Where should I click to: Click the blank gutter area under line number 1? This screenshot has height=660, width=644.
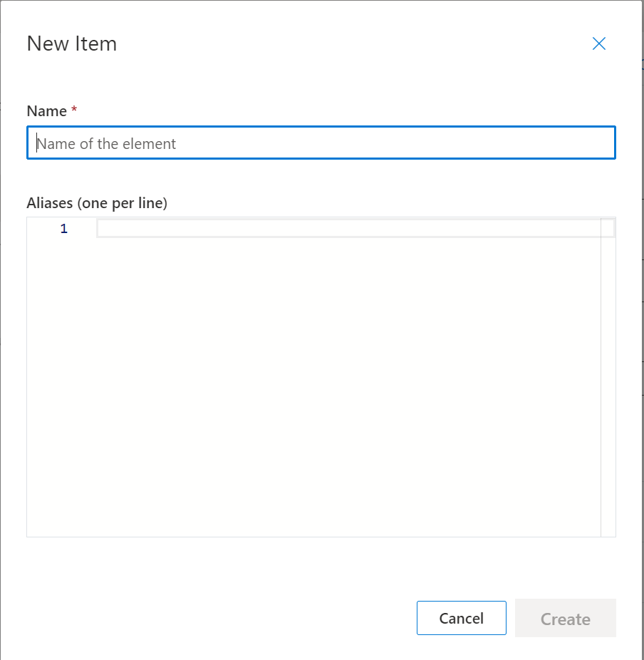coord(61,379)
